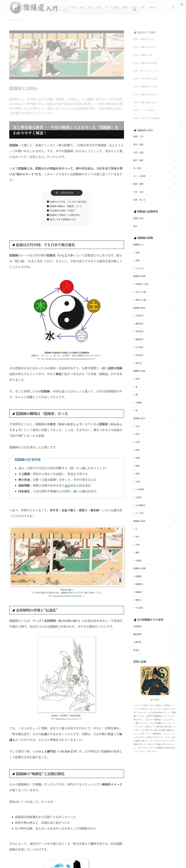186x868 pixels.
Task: Open the 目的 header menu item
Action: point(90,7)
